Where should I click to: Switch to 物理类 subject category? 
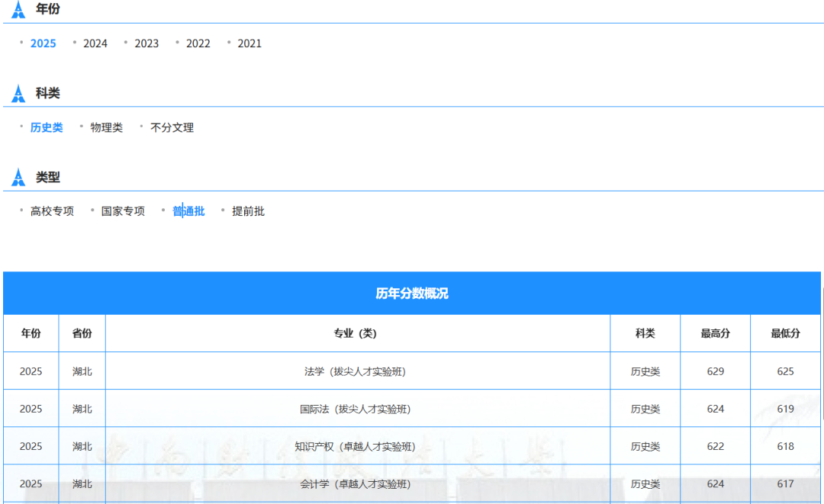coord(107,127)
